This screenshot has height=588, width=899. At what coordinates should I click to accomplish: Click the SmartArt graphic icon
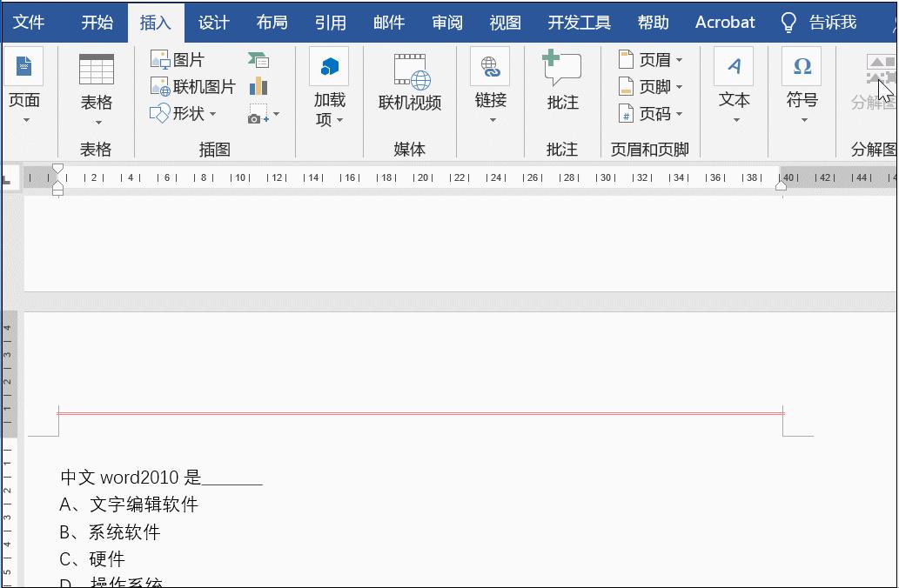coord(260,60)
